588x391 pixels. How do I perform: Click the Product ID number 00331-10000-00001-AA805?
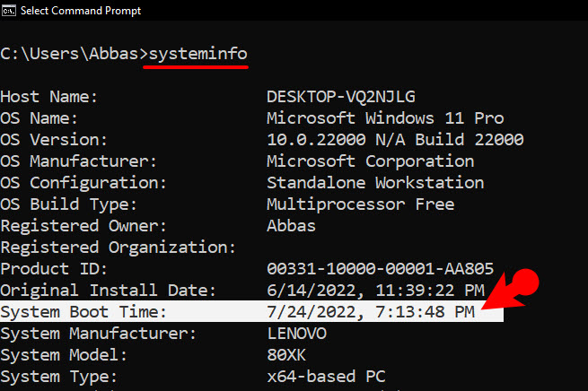(x=381, y=269)
